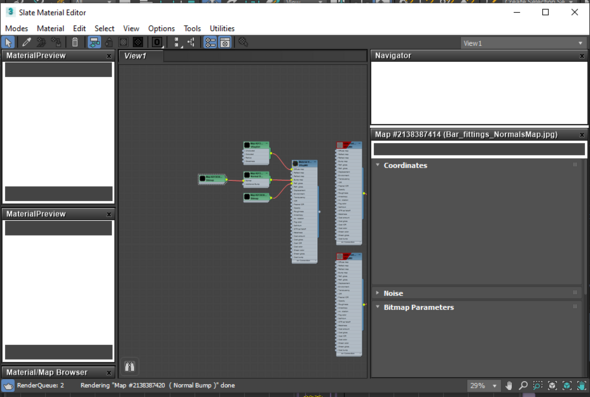590x397 pixels.
Task: Click the Zoom Region tool icon
Action: click(537, 386)
